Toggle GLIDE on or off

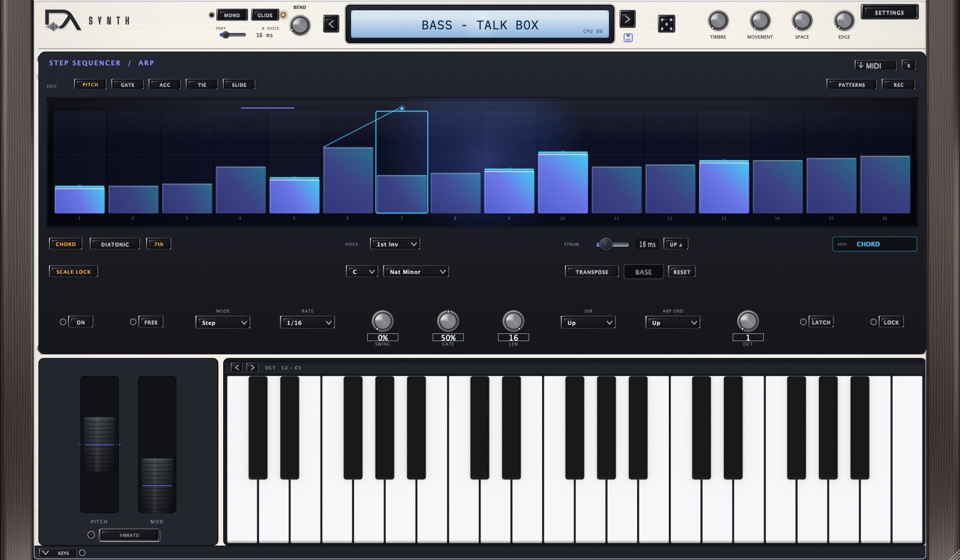265,15
